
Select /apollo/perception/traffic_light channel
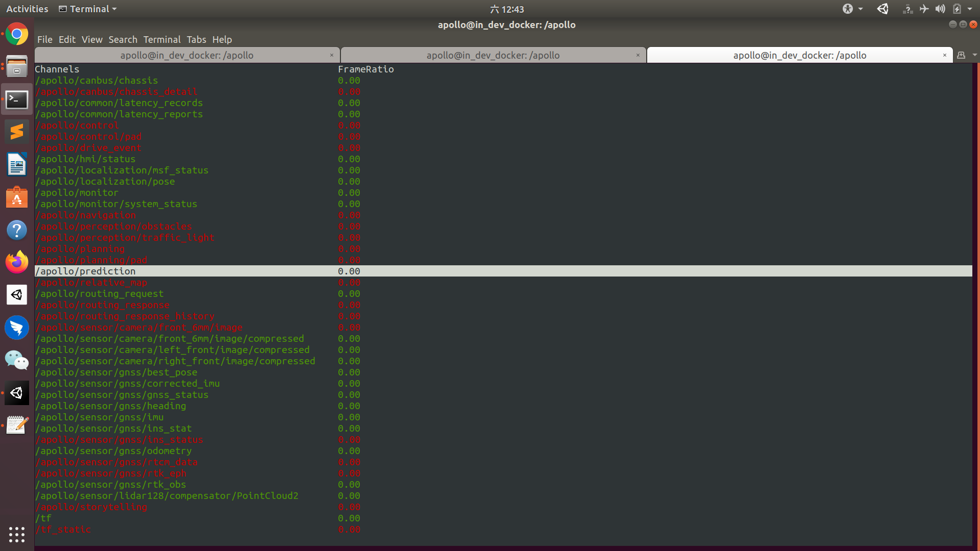pyautogui.click(x=125, y=237)
